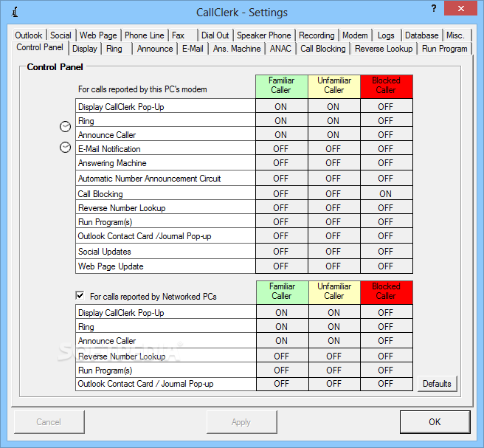This screenshot has height=448, width=484.
Task: Open the Call Blocking tab
Action: [x=323, y=49]
